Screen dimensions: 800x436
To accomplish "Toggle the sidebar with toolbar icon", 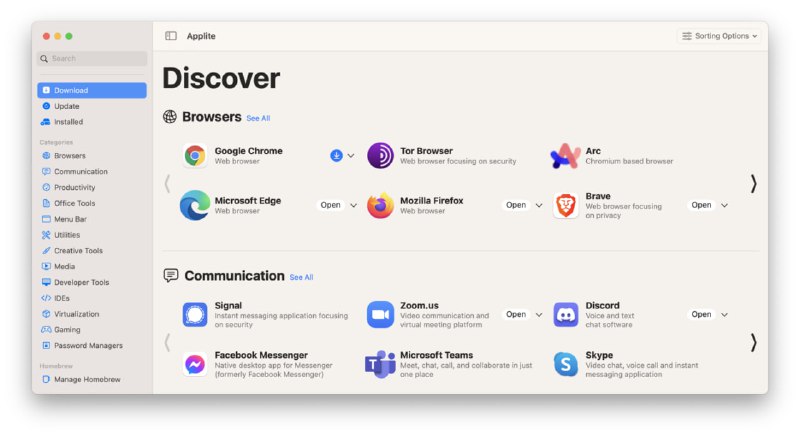I will 171,36.
